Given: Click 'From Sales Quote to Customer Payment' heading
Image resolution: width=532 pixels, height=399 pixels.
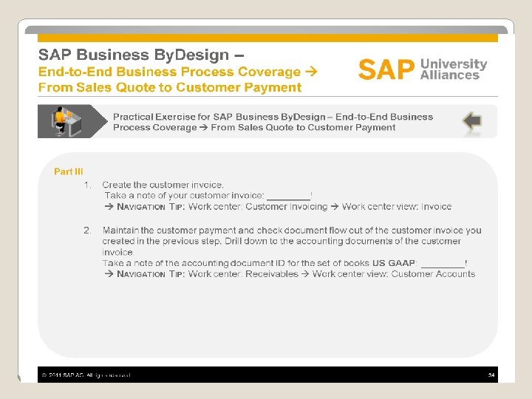Looking at the screenshot, I should [170, 87].
